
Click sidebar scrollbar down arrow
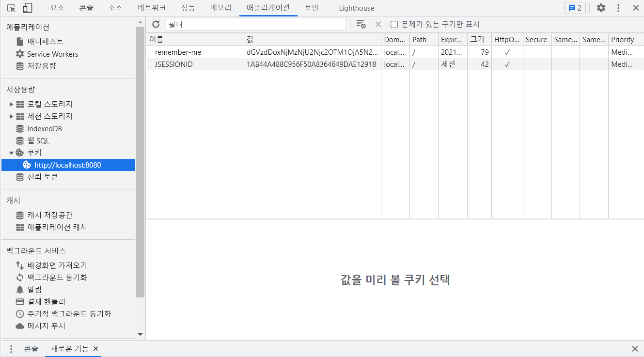[141, 334]
